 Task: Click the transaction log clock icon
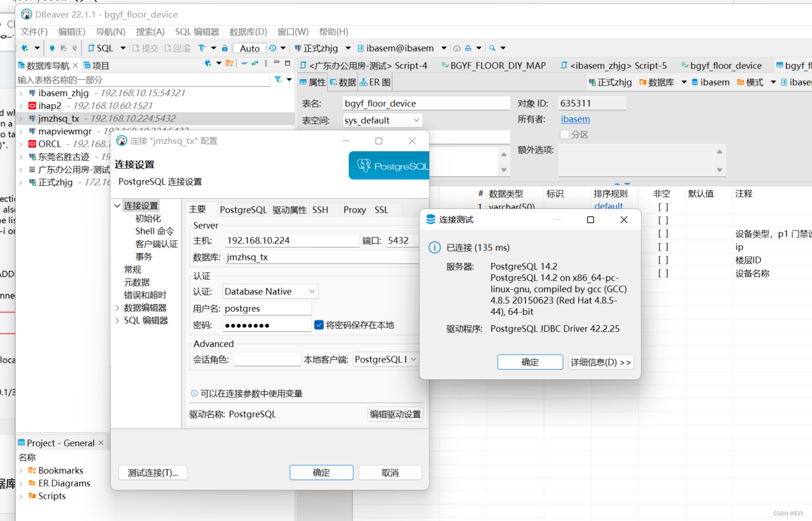tap(273, 48)
